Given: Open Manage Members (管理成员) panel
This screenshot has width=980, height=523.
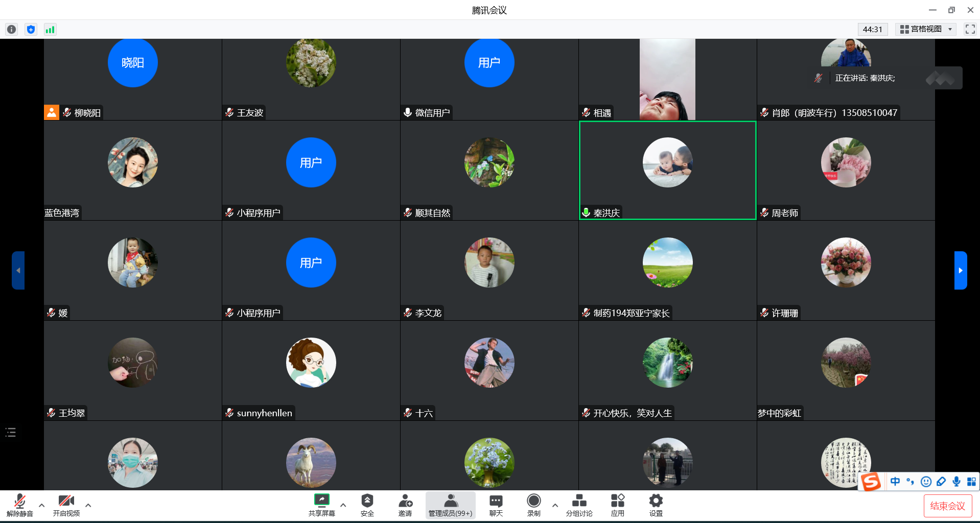Looking at the screenshot, I should (450, 505).
